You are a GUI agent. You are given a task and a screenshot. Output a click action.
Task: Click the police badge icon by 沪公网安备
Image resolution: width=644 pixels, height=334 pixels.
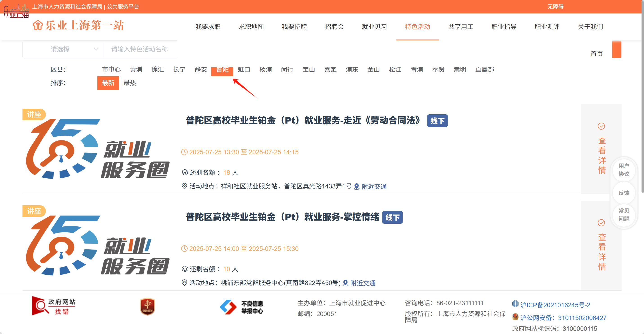515,317
